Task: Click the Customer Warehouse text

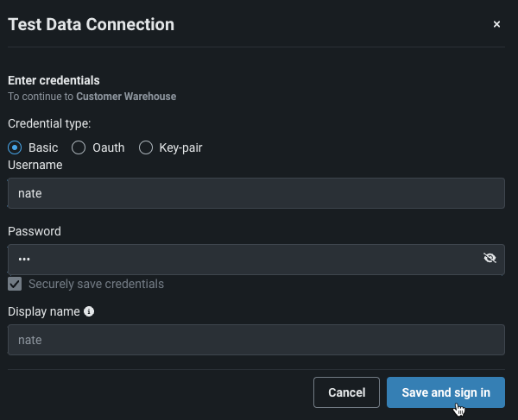Action: click(x=126, y=97)
